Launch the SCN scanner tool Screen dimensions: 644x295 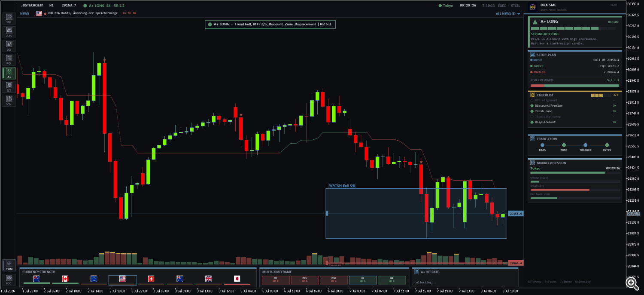(9, 101)
